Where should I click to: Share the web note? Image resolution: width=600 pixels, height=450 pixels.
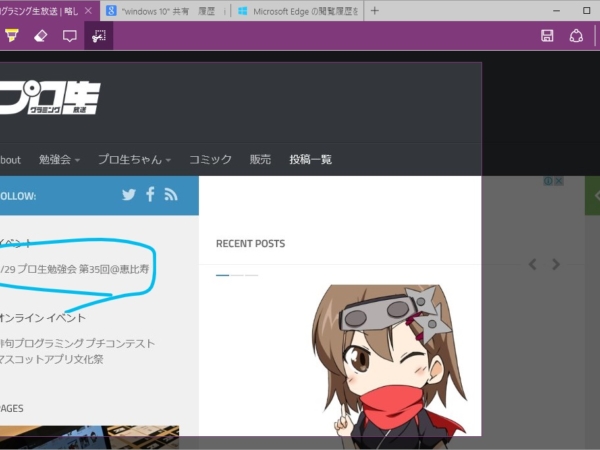pos(576,36)
